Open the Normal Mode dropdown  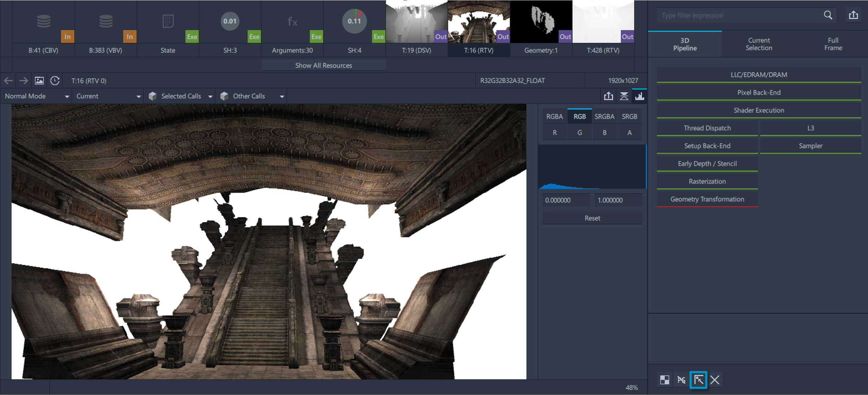(x=36, y=96)
